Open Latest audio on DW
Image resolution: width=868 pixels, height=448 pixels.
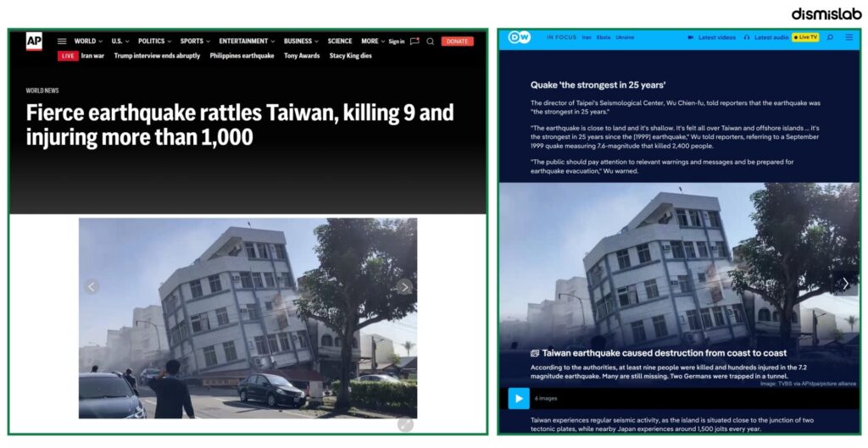pyautogui.click(x=766, y=37)
